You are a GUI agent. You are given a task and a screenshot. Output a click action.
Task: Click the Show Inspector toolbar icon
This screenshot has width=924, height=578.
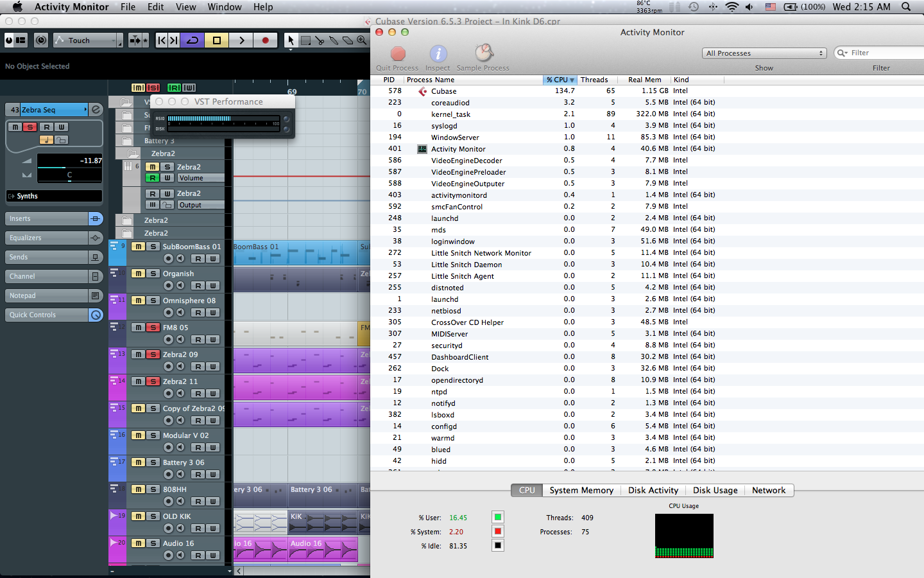(x=21, y=40)
